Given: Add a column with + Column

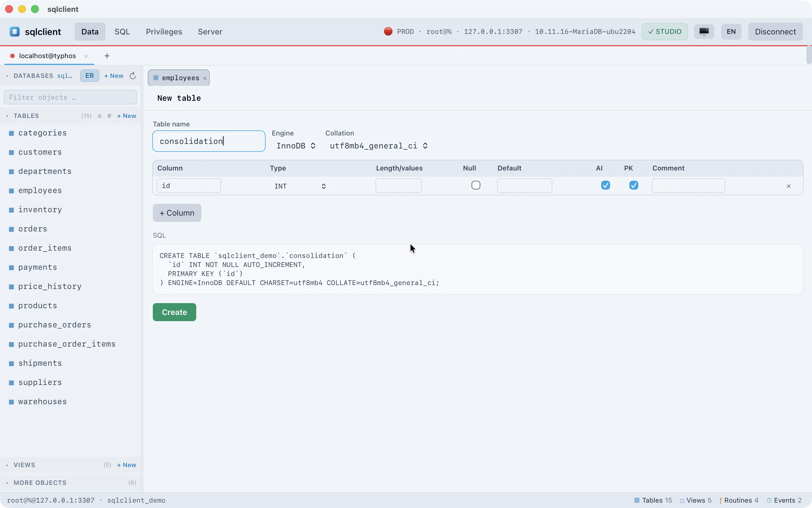Looking at the screenshot, I should 177,213.
